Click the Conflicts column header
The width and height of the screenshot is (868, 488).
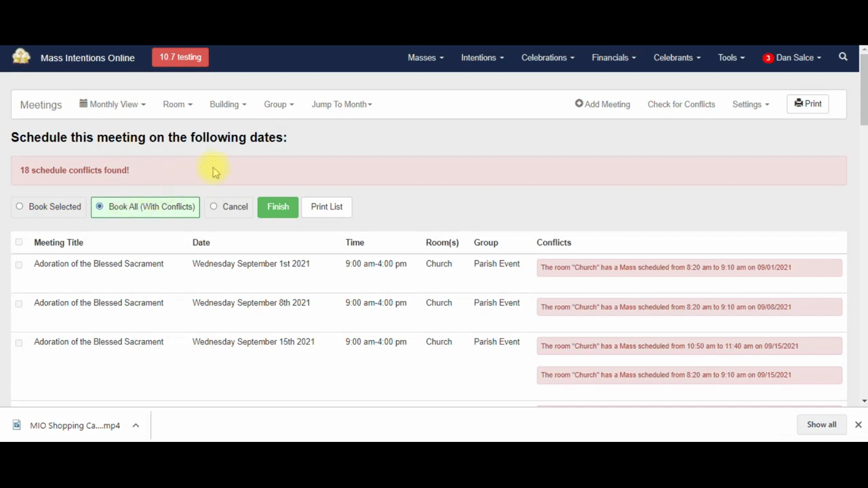click(554, 242)
